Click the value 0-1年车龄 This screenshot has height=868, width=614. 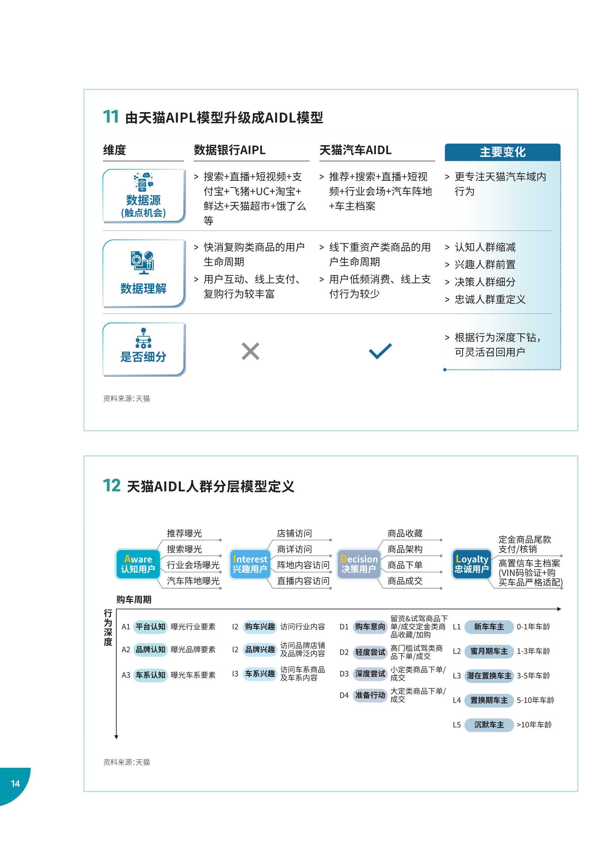(x=533, y=626)
